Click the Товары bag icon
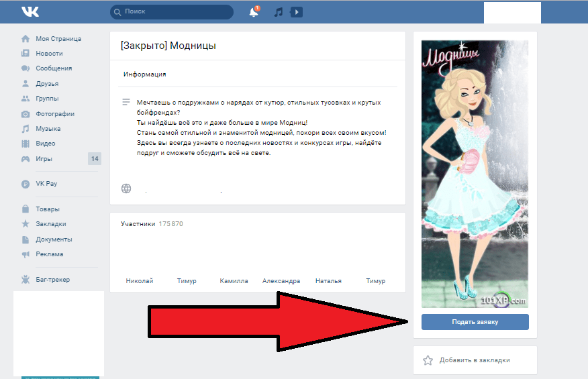The height and width of the screenshot is (379, 588). 26,209
